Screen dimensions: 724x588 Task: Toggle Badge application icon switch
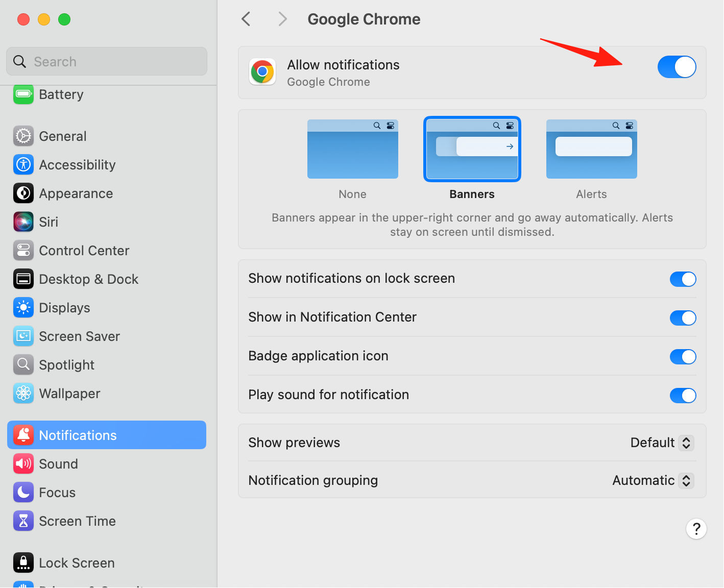(x=683, y=357)
